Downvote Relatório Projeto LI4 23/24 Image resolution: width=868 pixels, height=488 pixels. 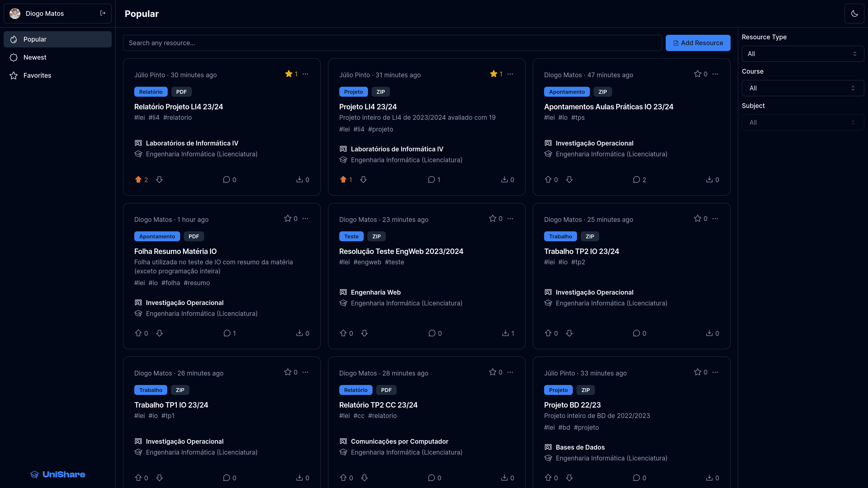159,180
